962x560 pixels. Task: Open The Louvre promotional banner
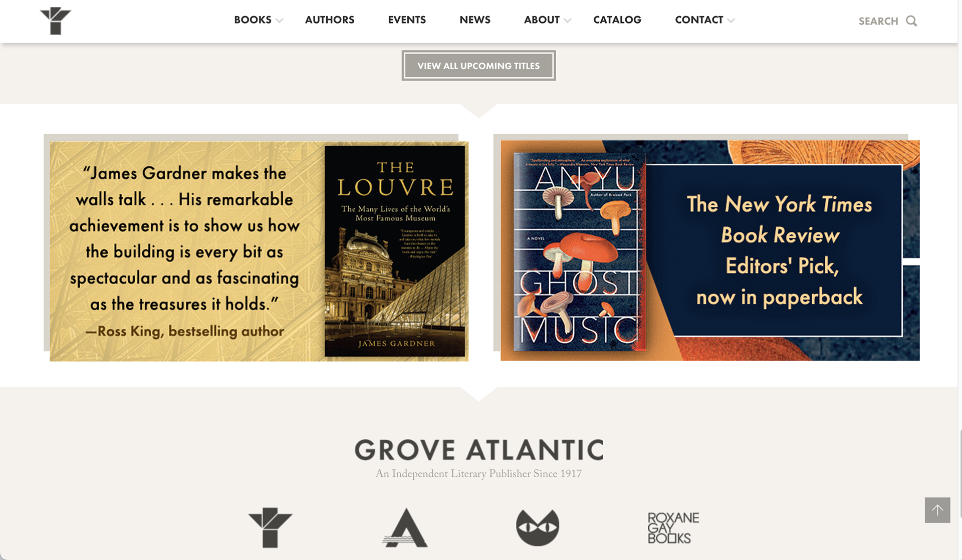259,251
